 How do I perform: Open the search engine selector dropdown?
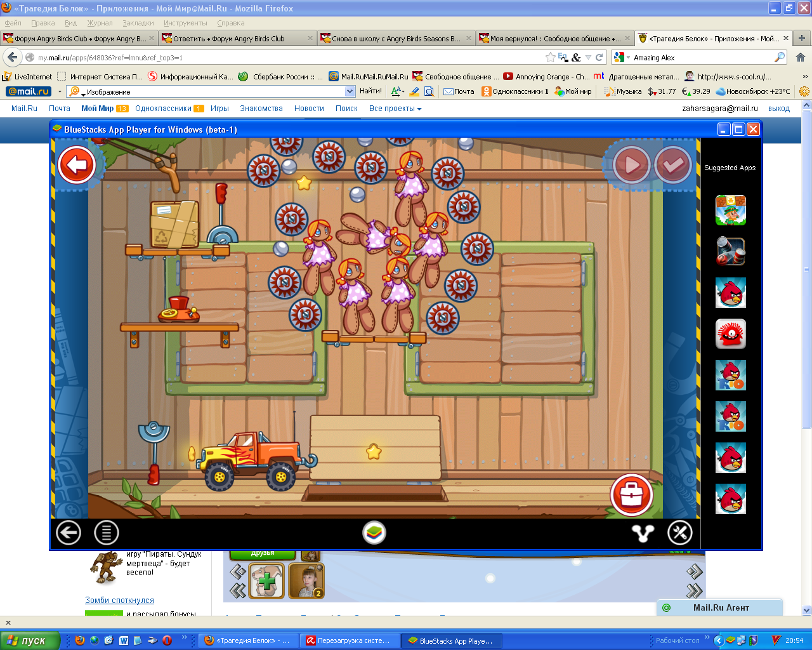point(622,57)
